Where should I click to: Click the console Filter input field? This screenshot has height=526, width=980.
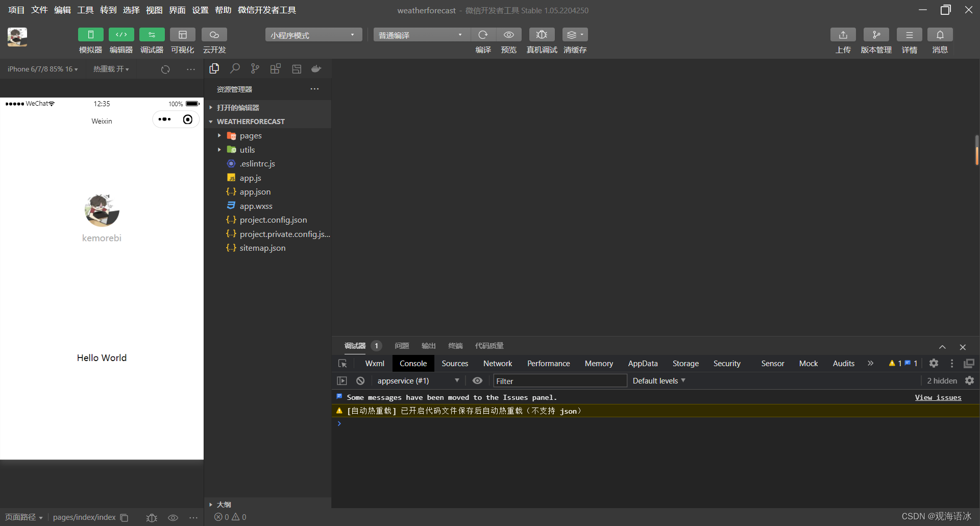560,380
